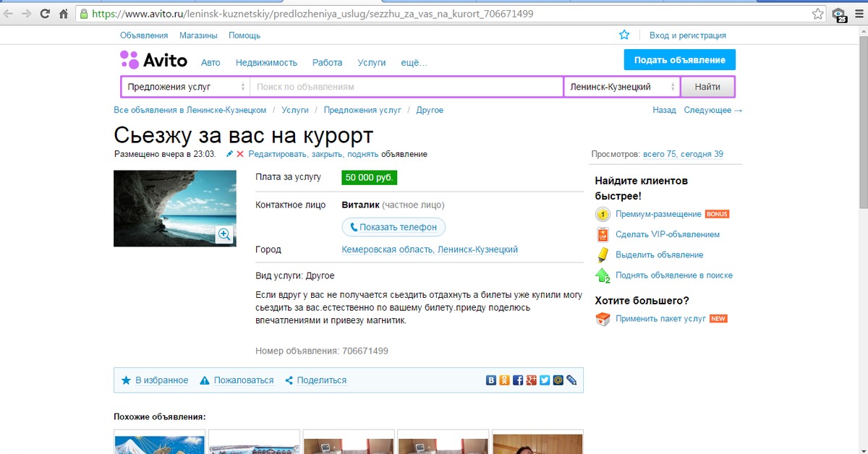This screenshot has height=454, width=868.
Task: Bookmark this page with Chrome star
Action: (817, 14)
